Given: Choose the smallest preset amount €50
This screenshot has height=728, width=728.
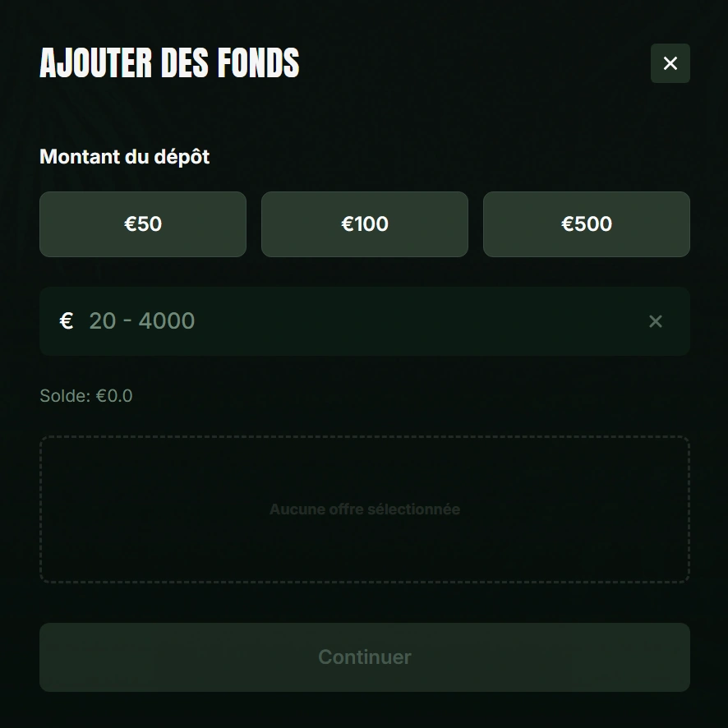Looking at the screenshot, I should (x=143, y=223).
